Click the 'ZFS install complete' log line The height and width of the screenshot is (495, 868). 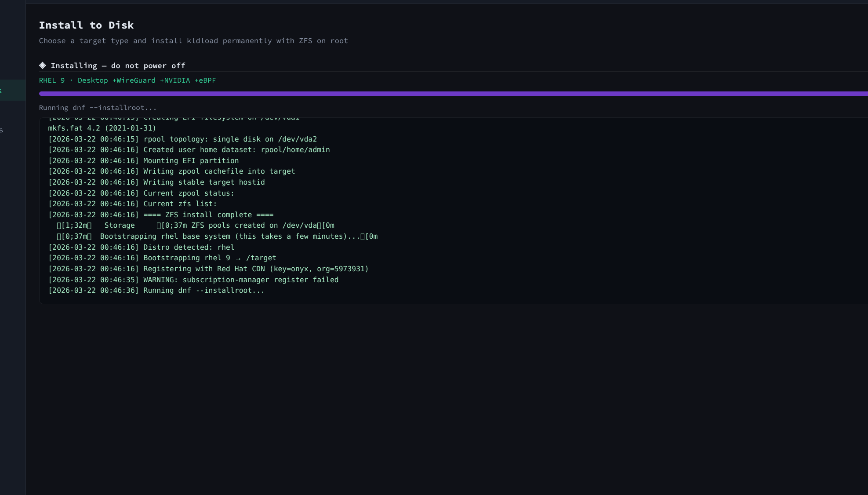tap(161, 215)
